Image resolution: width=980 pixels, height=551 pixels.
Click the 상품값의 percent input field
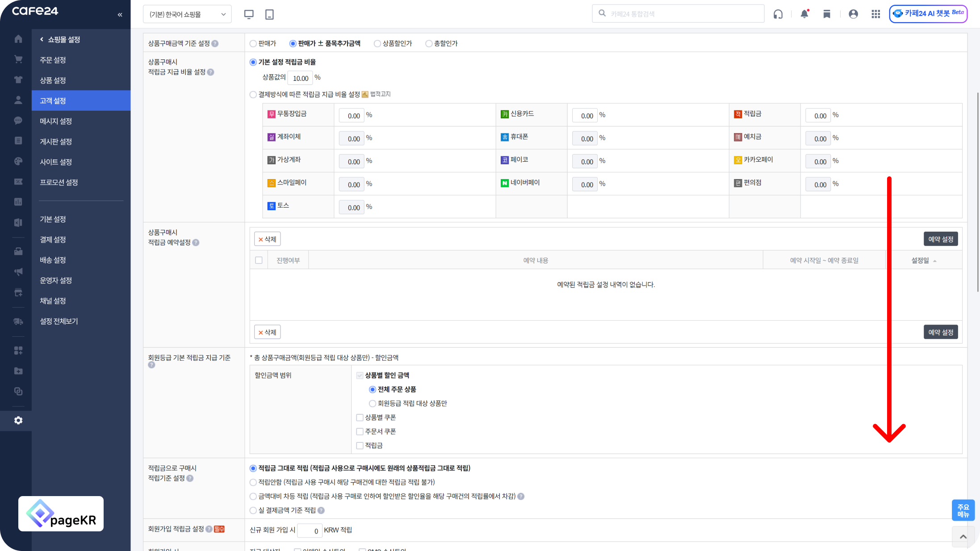click(x=300, y=78)
